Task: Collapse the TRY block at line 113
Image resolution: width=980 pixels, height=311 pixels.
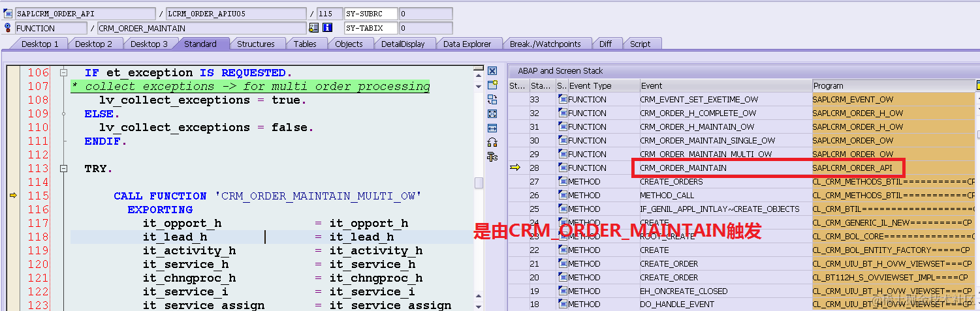Action: click(x=63, y=168)
